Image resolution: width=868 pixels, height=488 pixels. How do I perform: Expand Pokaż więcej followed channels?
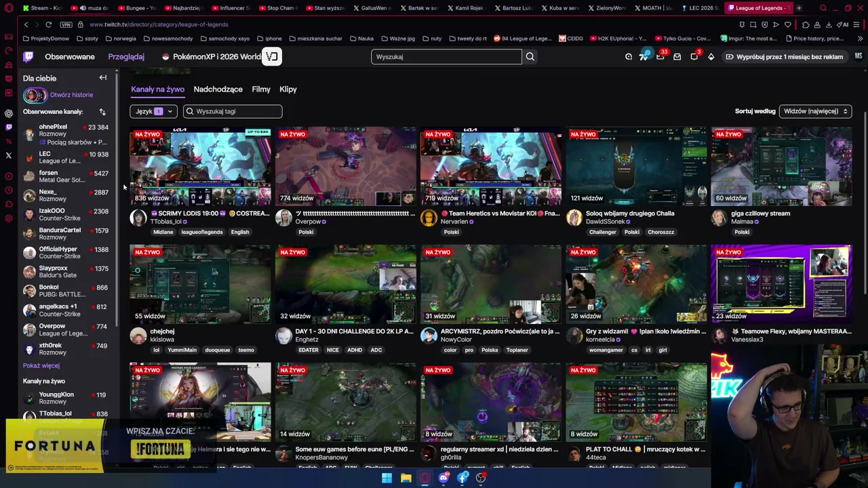click(41, 366)
